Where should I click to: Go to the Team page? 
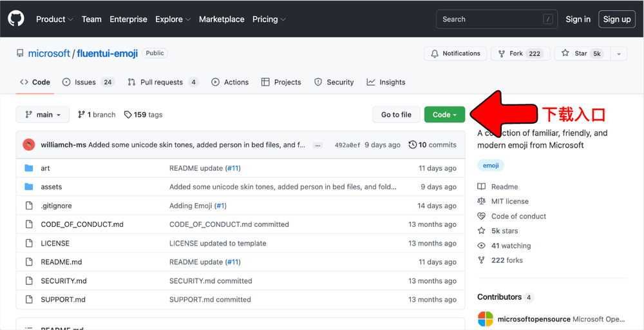[x=91, y=19]
